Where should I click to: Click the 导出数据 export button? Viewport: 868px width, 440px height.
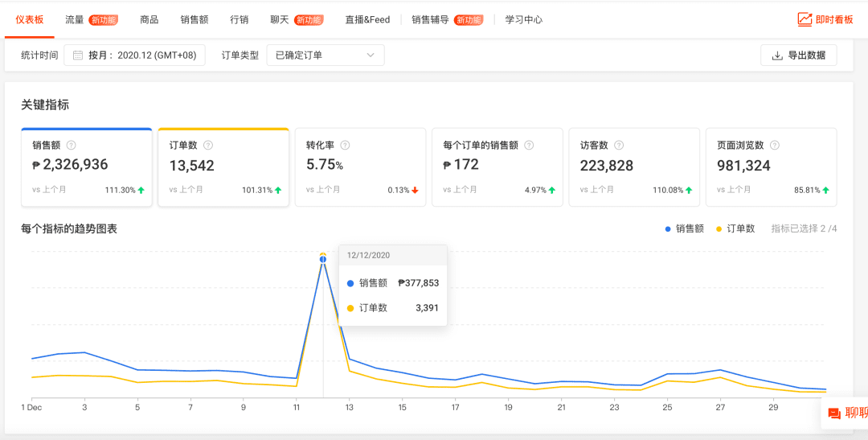798,56
